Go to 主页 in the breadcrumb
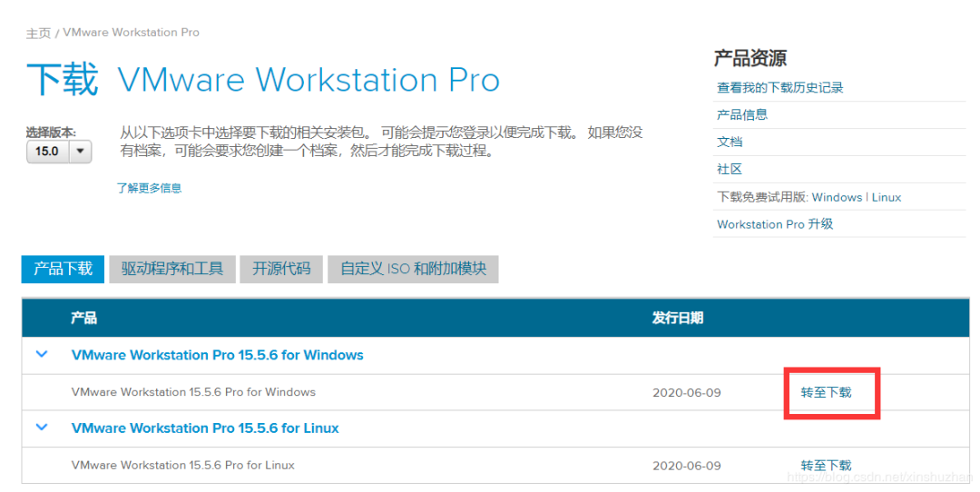The image size is (980, 492). (38, 34)
